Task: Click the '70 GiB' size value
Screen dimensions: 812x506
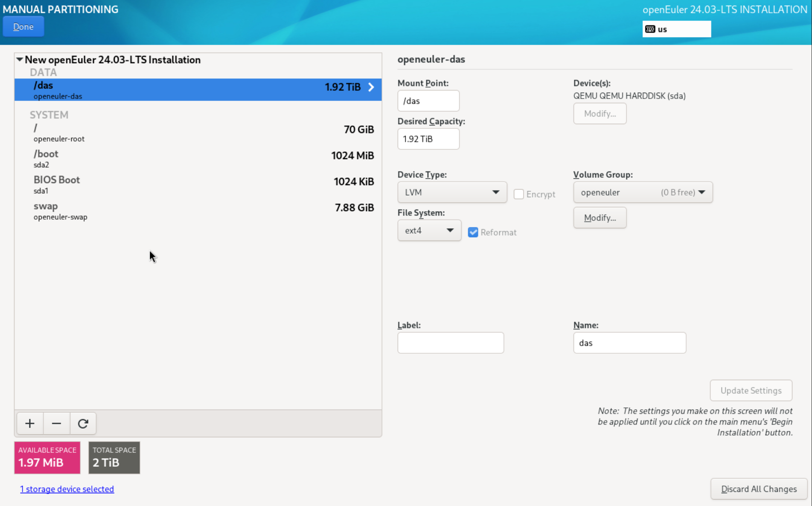Action: 359,129
